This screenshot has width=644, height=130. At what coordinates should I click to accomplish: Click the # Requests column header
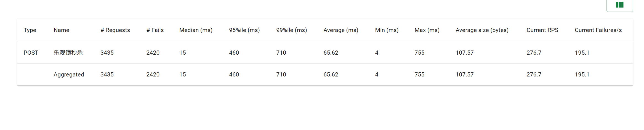115,30
